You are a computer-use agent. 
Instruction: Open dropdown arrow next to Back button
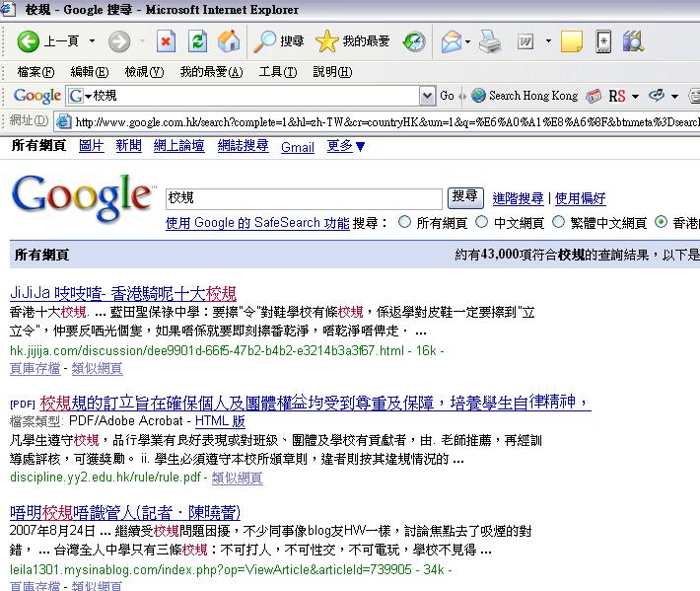click(92, 41)
